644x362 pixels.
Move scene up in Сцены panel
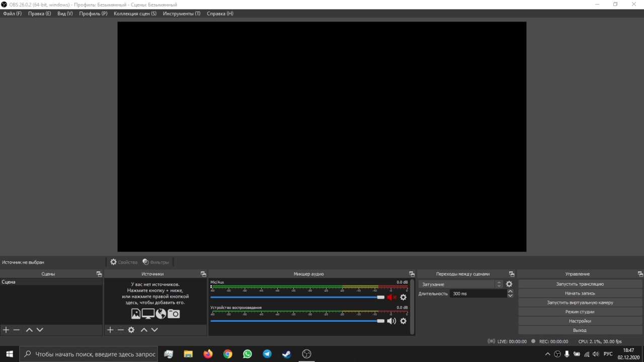point(29,330)
